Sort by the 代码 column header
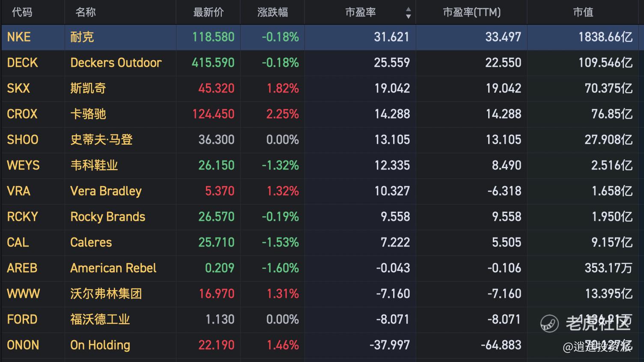Image resolution: width=644 pixels, height=362 pixels. [x=22, y=12]
